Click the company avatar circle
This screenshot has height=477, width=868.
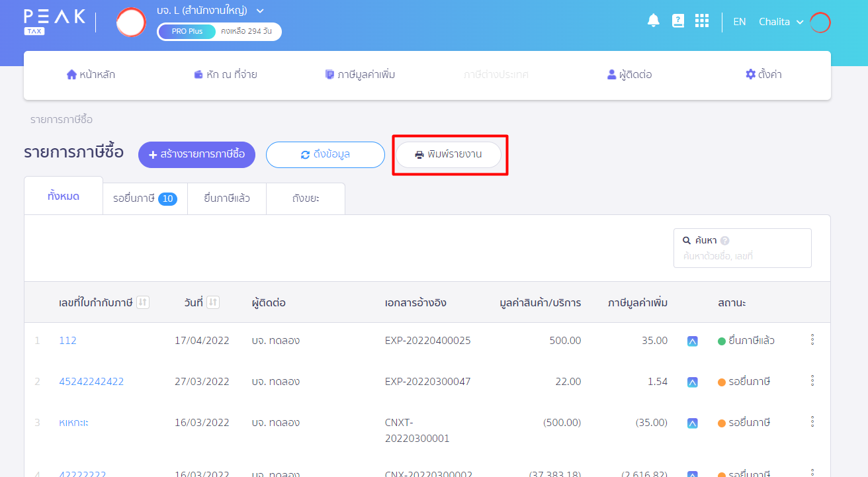[x=131, y=22]
